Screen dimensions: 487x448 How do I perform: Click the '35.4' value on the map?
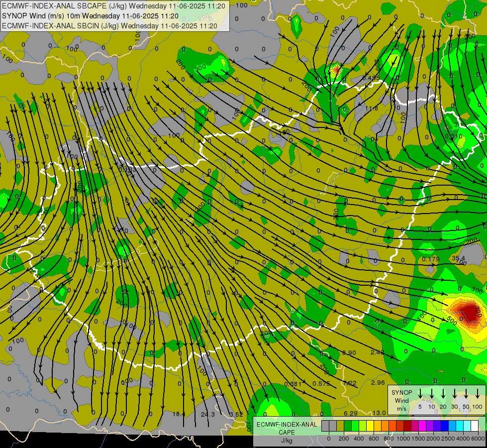[x=459, y=258]
